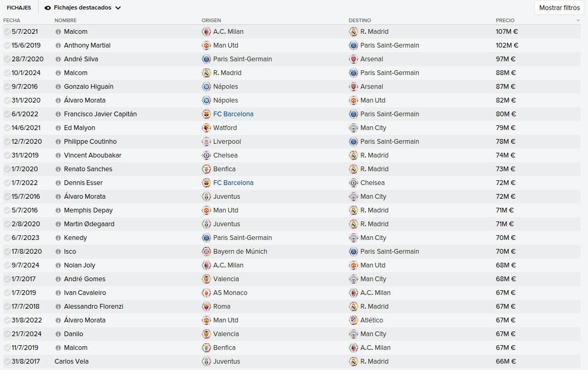Click sort arrow at right of Precio column
This screenshot has width=588, height=370.
[578, 21]
